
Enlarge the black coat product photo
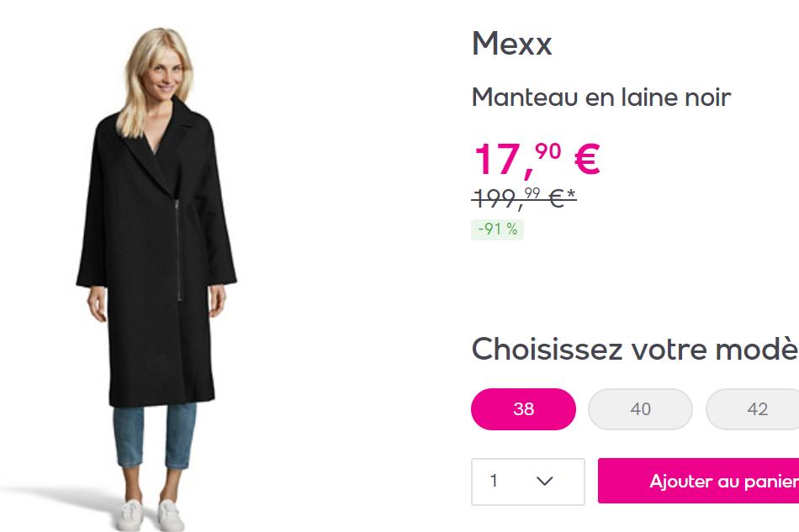156,252
